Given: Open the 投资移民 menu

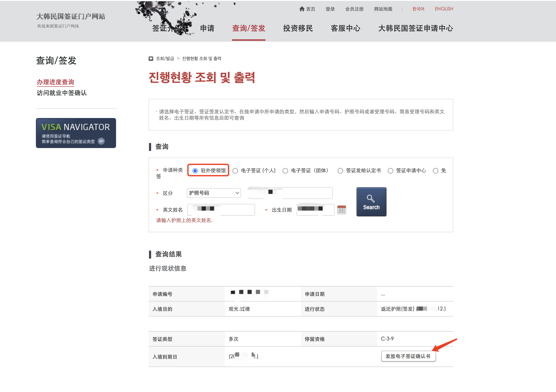Looking at the screenshot, I should (298, 28).
